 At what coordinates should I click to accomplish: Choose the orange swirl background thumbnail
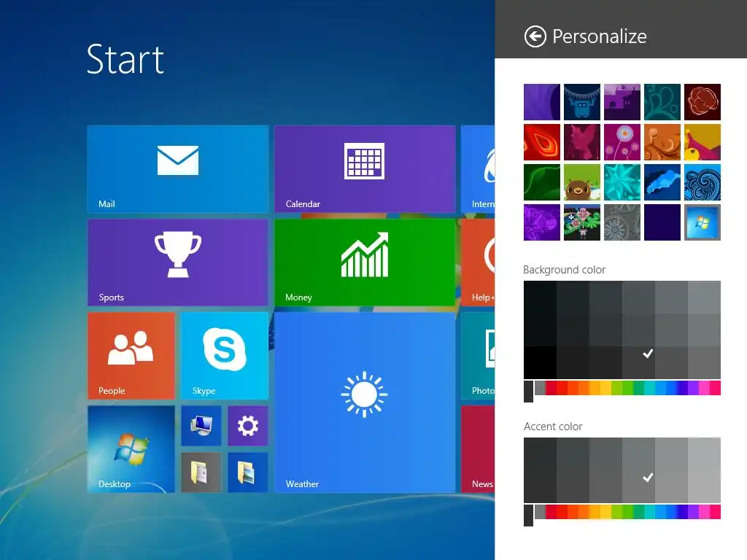[662, 142]
